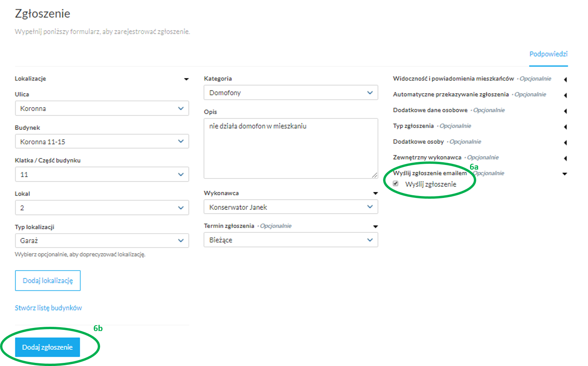The width and height of the screenshot is (588, 366).
Task: Open the Ulica dropdown showing Koronna
Action: [x=102, y=108]
